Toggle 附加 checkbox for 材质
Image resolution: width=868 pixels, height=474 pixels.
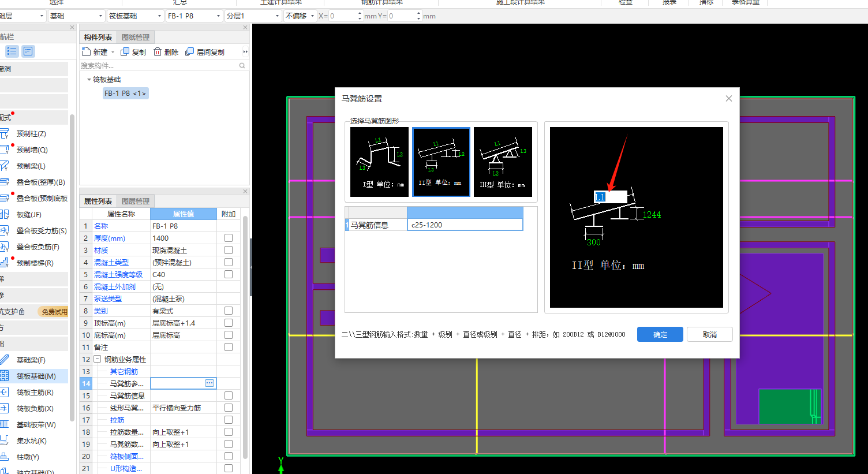pyautogui.click(x=229, y=250)
